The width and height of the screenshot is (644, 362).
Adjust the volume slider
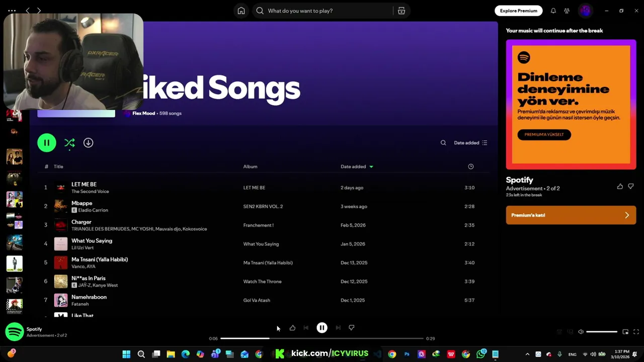pos(602,332)
